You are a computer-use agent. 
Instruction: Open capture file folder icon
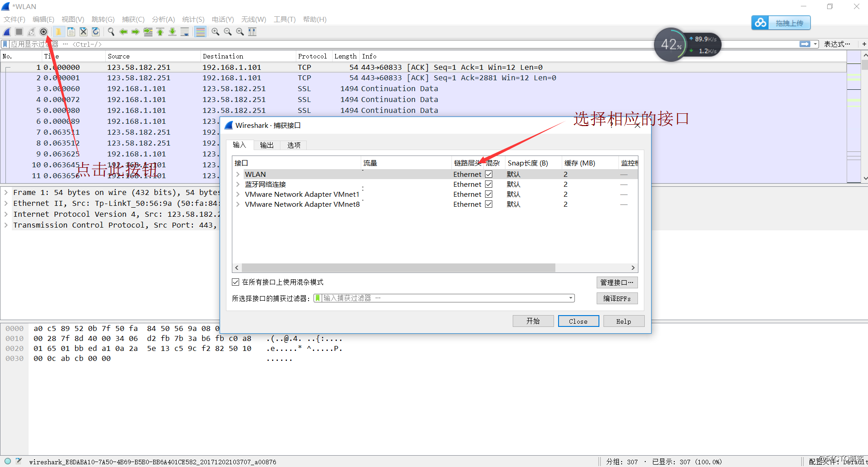pyautogui.click(x=59, y=32)
